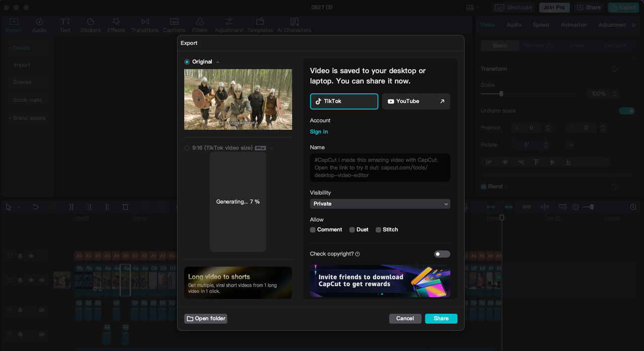Click the timeline Split clip icon
The width and height of the screenshot is (644, 351).
point(71,207)
